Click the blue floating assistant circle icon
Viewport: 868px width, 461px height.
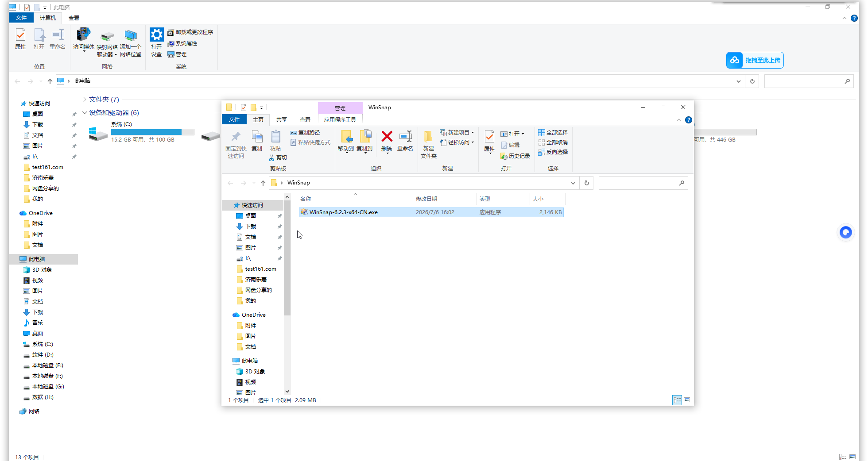pyautogui.click(x=846, y=232)
